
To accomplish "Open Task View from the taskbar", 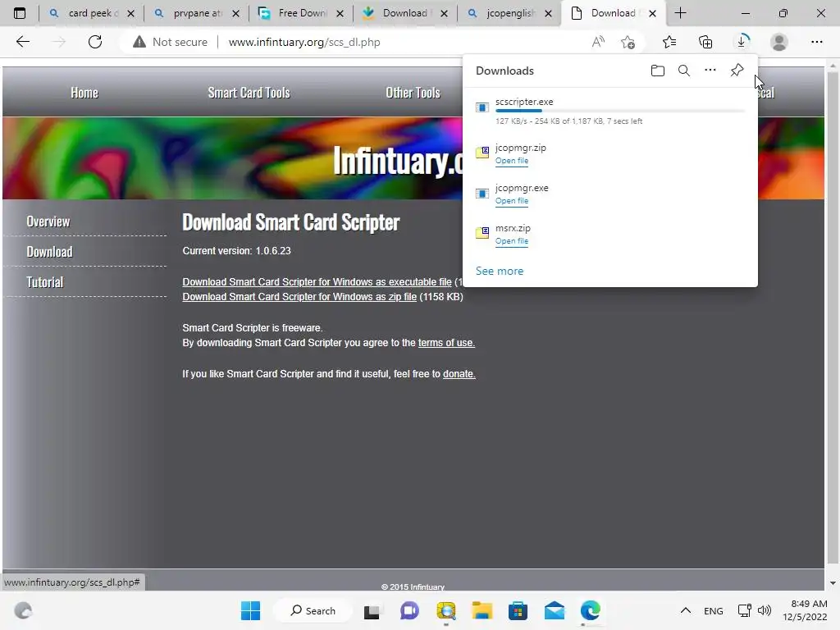I will pyautogui.click(x=372, y=611).
